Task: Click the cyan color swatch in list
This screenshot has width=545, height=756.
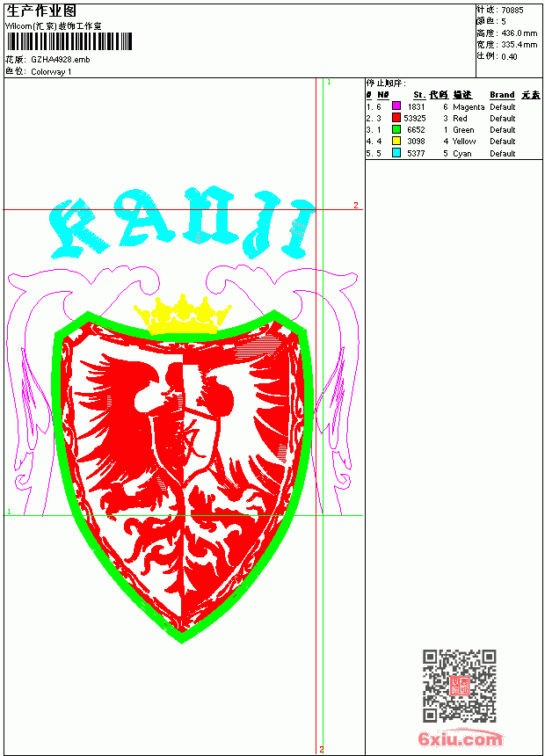Action: click(396, 153)
